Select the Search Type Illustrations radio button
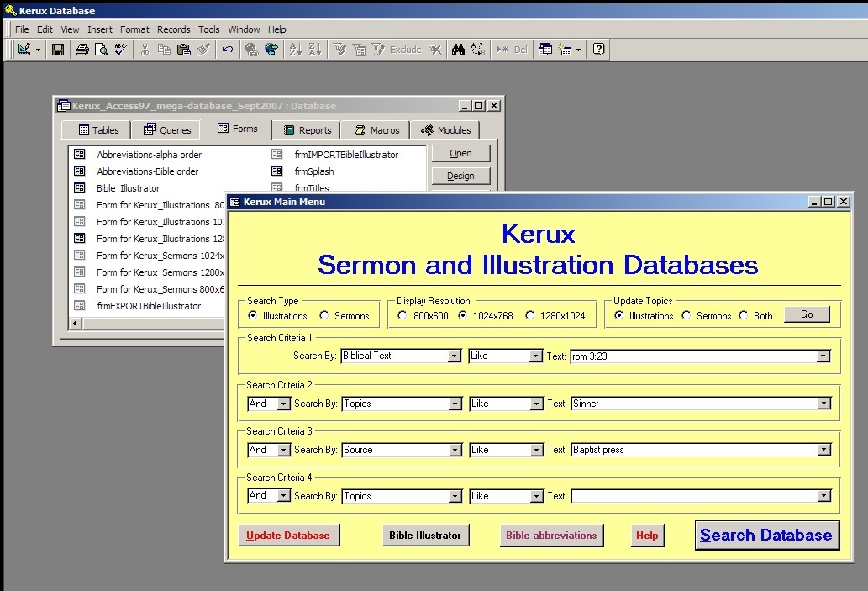 (x=252, y=315)
